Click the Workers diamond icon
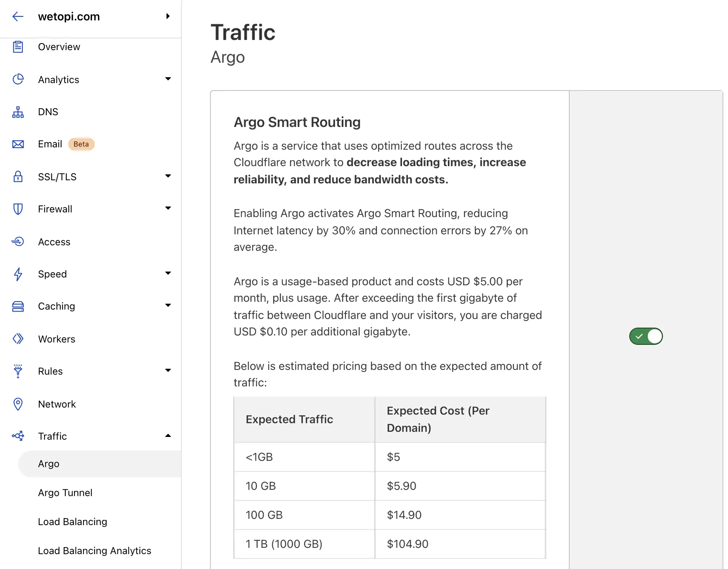 pos(18,339)
